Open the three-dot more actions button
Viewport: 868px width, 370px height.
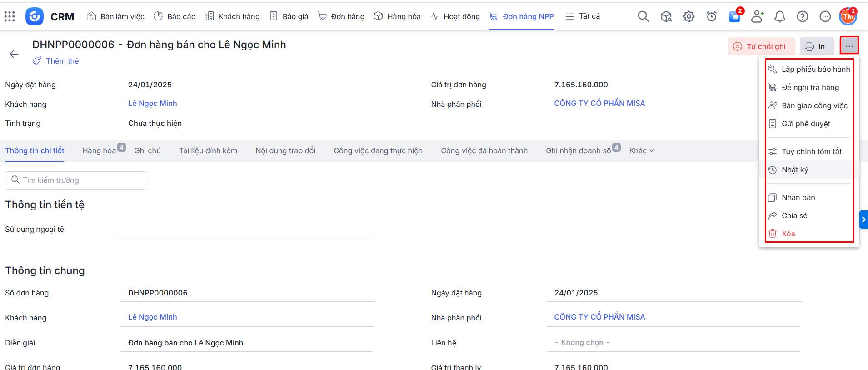tap(849, 46)
